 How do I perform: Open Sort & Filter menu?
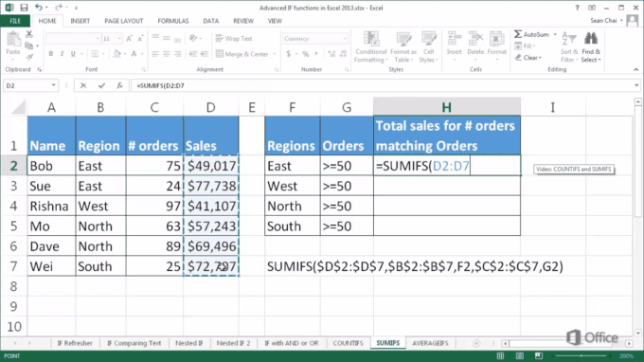click(x=569, y=46)
